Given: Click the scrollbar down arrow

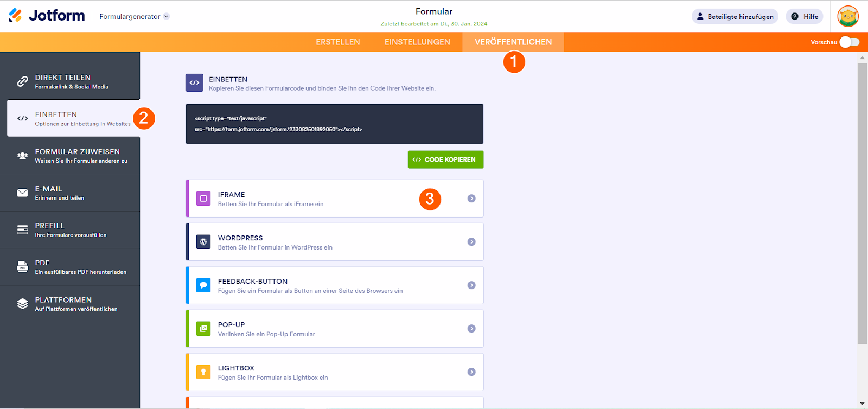Looking at the screenshot, I should point(862,404).
